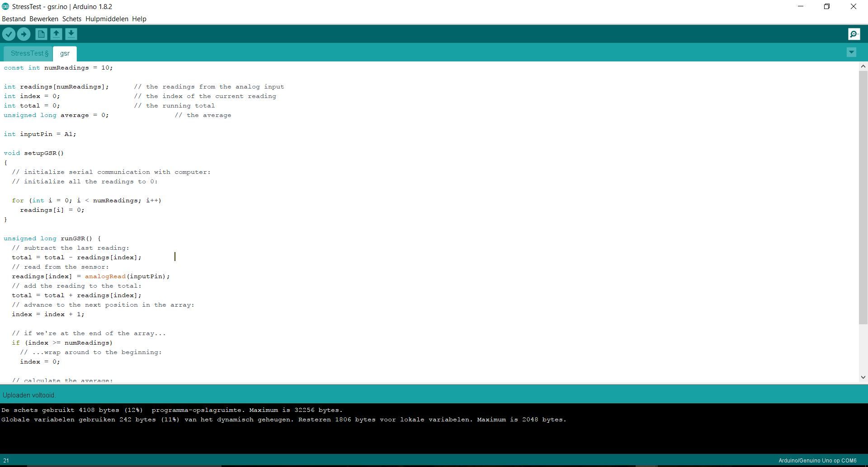The height and width of the screenshot is (467, 868).
Task: Open the Bestand menu
Action: tap(14, 19)
